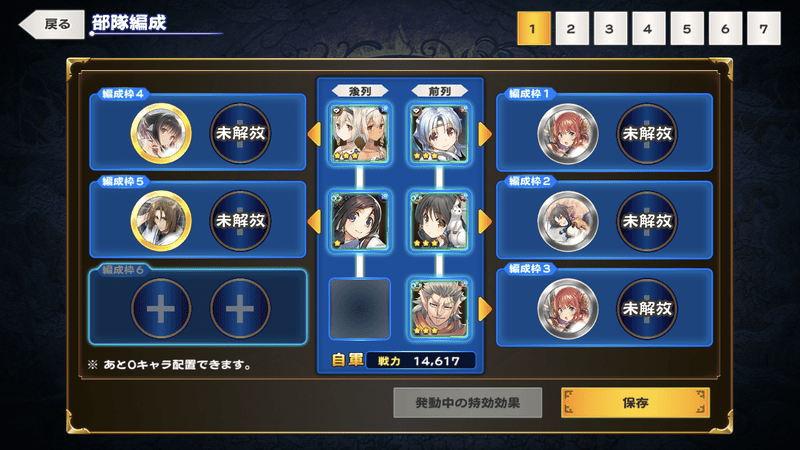This screenshot has height=450, width=800.
Task: Switch to party tab 4
Action: pyautogui.click(x=648, y=29)
